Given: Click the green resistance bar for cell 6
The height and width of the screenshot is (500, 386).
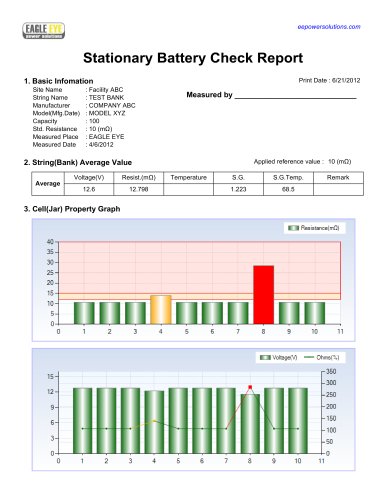Looking at the screenshot, I should coord(212,313).
